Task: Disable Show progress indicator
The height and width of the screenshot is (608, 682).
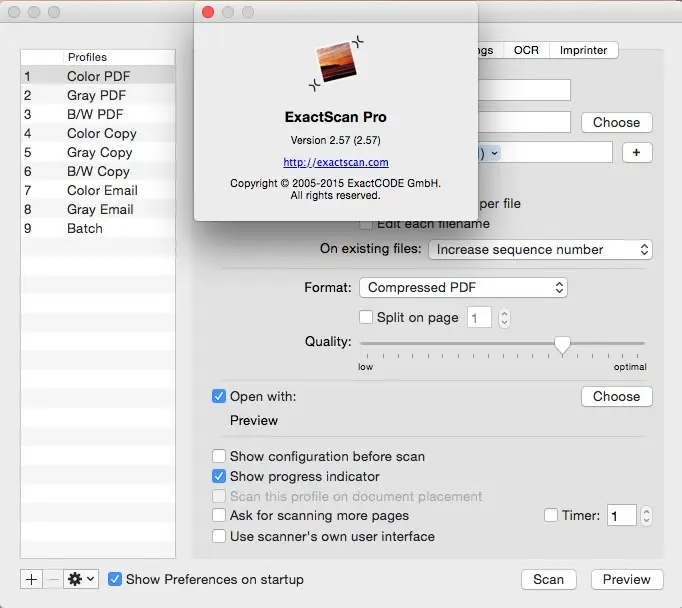Action: 219,476
